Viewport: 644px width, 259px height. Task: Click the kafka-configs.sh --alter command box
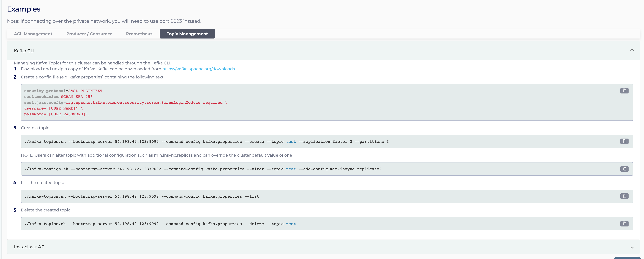click(203, 169)
